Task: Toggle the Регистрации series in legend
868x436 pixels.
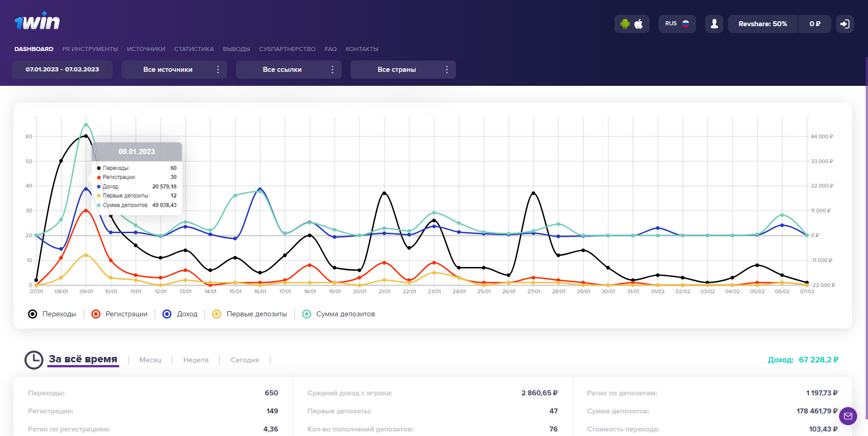Action: (120, 314)
